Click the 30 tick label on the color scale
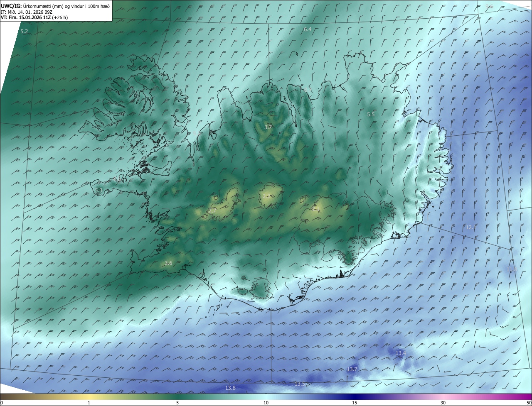Screen dimensions: 532x406 click(x=443, y=403)
